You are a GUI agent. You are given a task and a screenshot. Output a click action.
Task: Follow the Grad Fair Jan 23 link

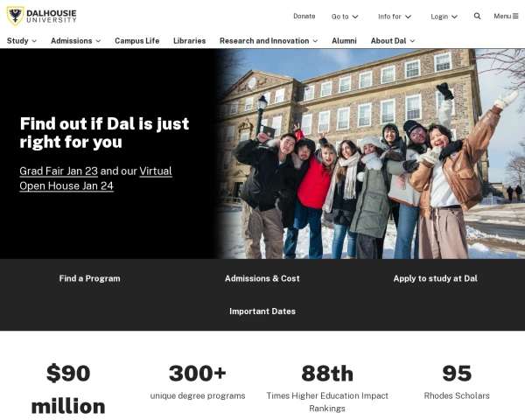59,171
